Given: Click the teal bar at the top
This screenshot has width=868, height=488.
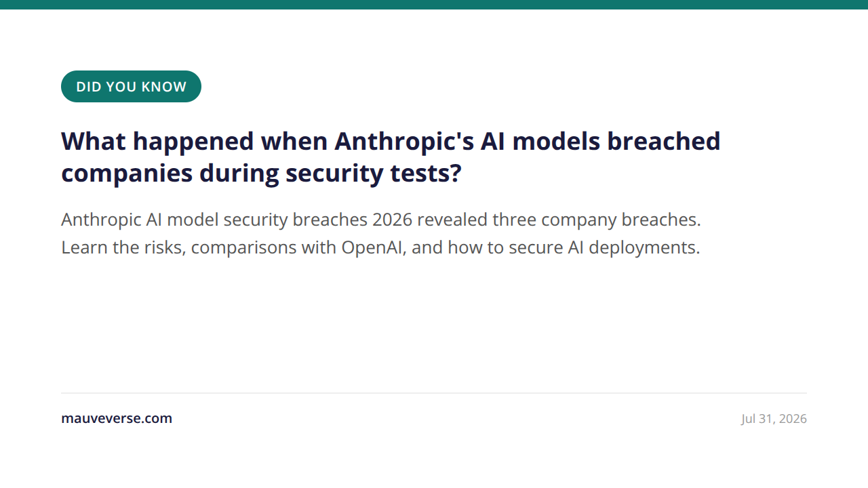Looking at the screenshot, I should 434,5.
